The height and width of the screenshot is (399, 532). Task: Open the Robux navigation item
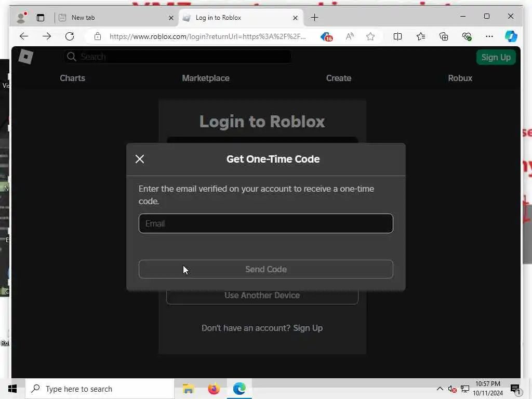click(460, 78)
